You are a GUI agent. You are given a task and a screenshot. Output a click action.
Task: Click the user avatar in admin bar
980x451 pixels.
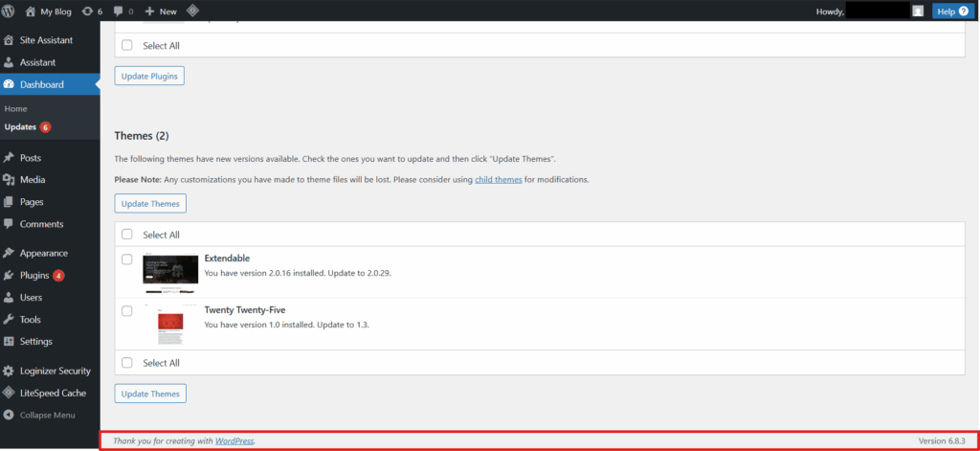click(918, 11)
